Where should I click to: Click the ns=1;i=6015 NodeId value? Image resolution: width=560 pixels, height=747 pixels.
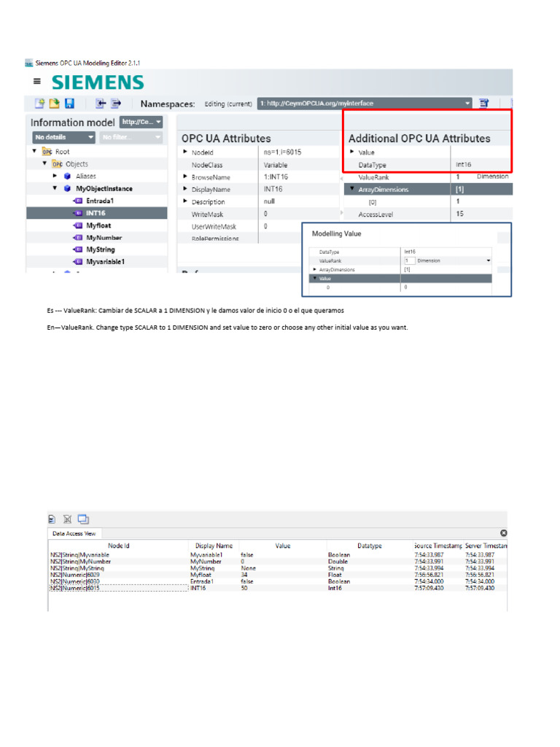pyautogui.click(x=282, y=152)
